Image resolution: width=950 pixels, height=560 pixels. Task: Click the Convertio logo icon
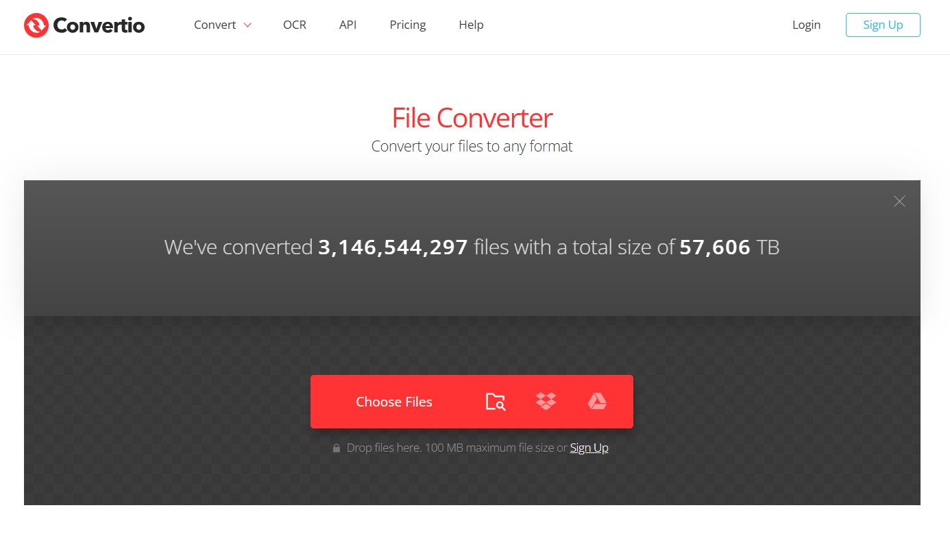tap(36, 25)
